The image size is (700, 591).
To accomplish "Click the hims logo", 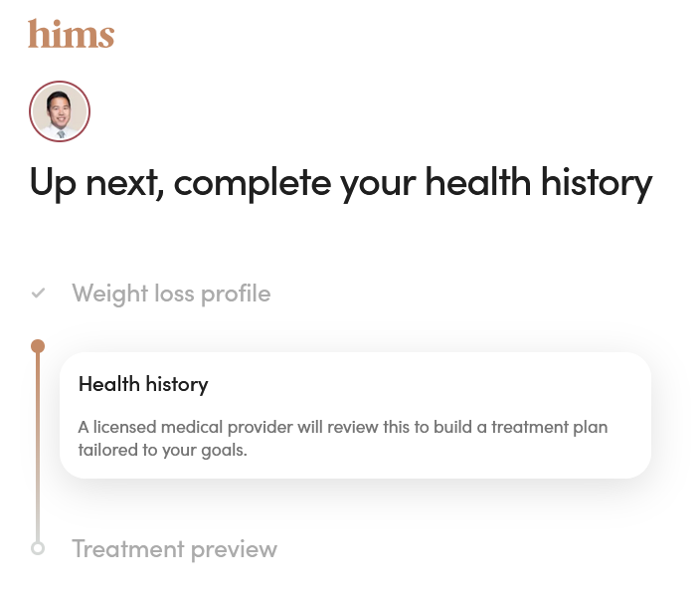I will pyautogui.click(x=71, y=34).
